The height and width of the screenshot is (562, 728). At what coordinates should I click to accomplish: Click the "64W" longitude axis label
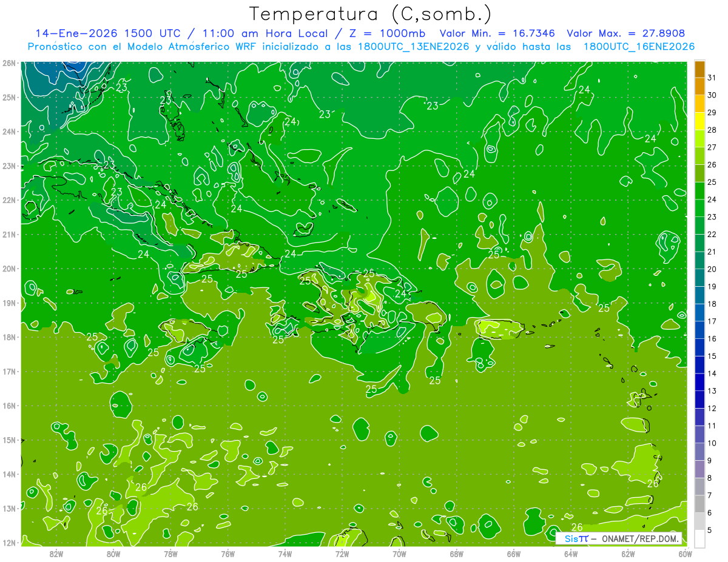coord(571,553)
